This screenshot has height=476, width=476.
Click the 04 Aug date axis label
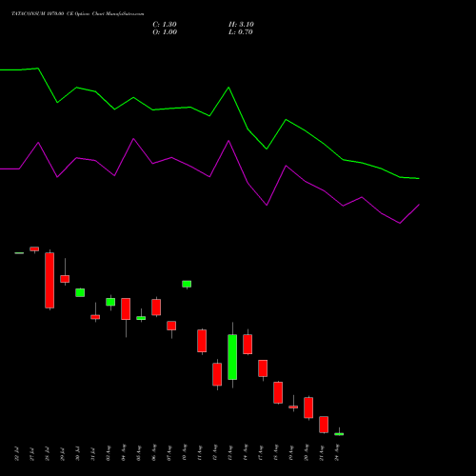124,452
